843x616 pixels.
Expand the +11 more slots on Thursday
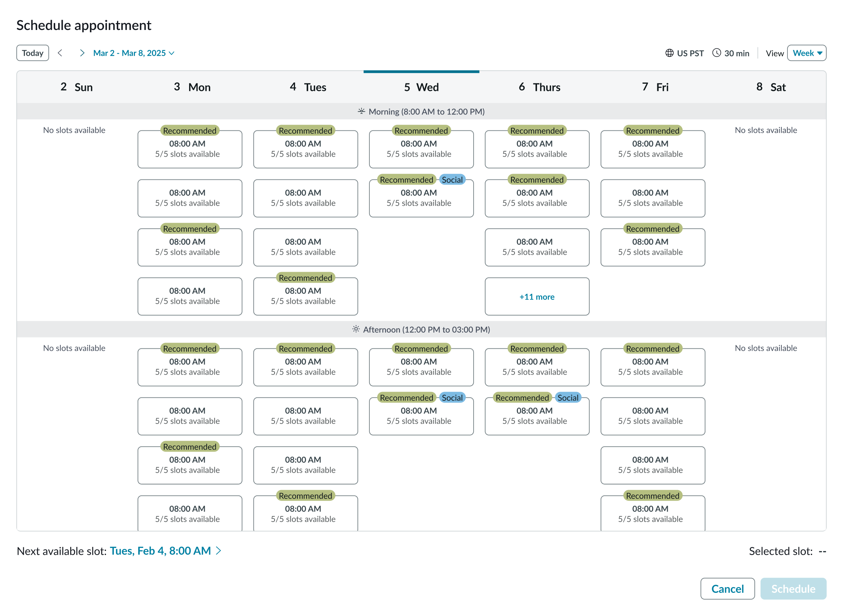[x=537, y=297]
